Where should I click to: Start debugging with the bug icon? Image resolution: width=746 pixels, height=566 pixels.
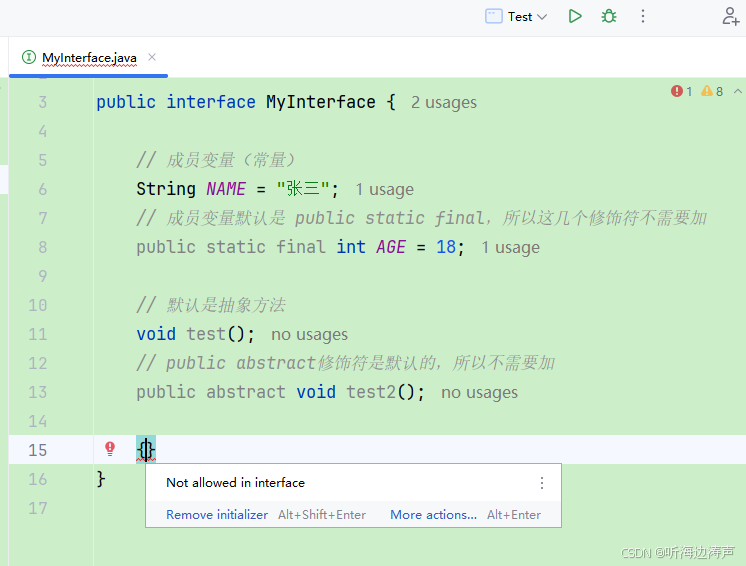pos(609,17)
